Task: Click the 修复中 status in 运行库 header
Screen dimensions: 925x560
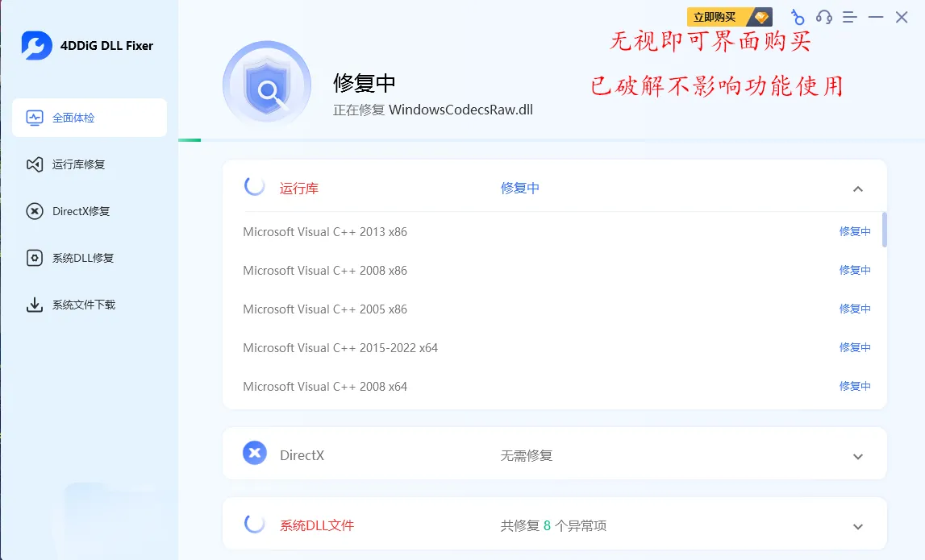Action: [x=519, y=188]
